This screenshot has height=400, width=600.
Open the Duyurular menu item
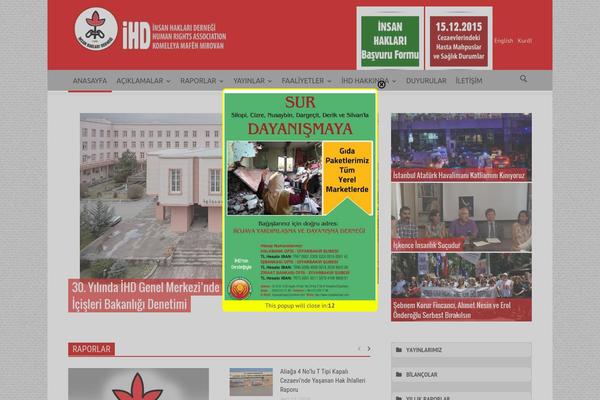click(x=426, y=81)
